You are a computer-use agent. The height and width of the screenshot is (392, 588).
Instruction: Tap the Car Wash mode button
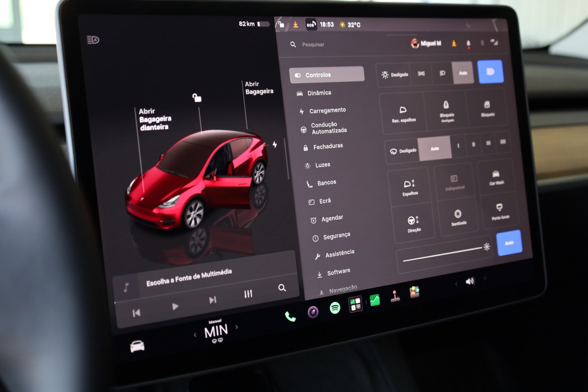tap(497, 177)
